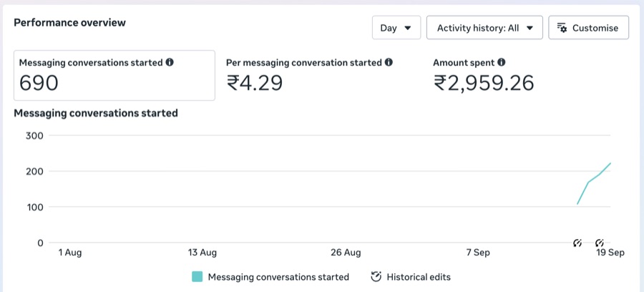Click the Messaging conversations started legend label
Image resolution: width=644 pixels, height=292 pixels.
click(278, 277)
